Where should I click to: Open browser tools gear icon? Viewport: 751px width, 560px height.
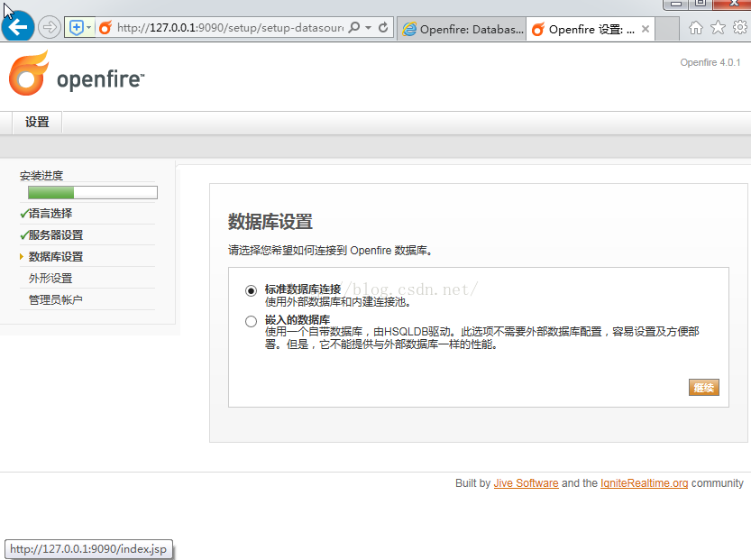point(740,27)
